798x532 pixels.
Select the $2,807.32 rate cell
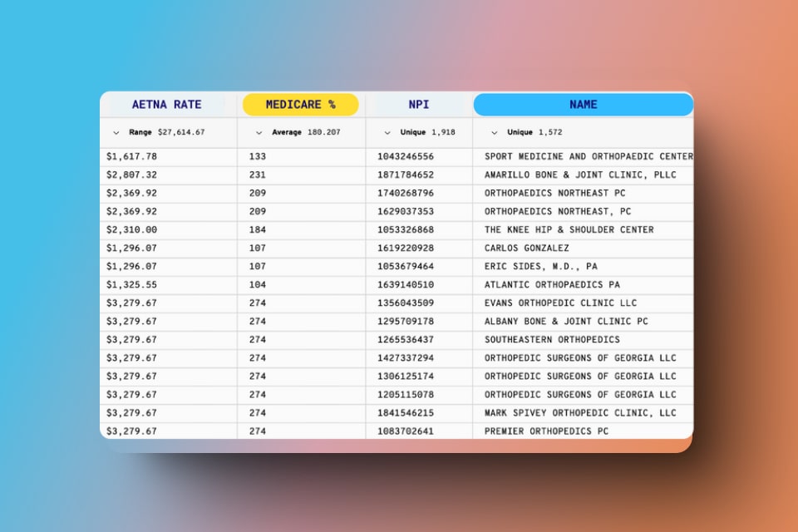click(131, 175)
